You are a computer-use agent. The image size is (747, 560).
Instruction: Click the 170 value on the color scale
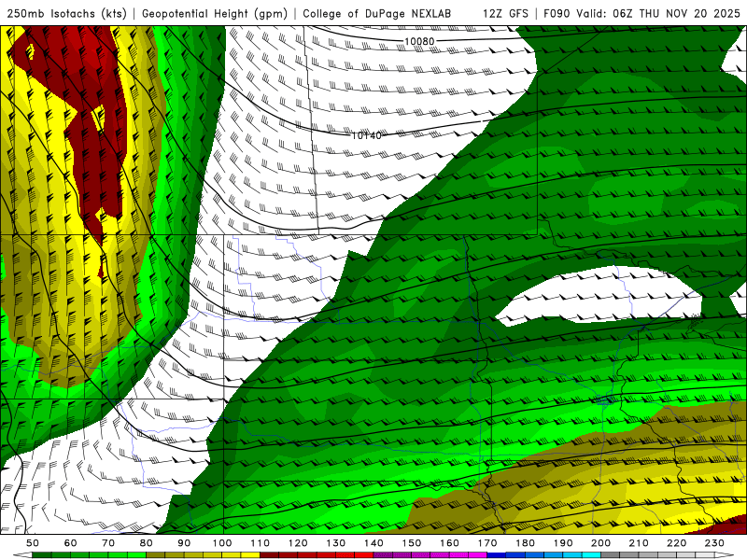coord(487,543)
